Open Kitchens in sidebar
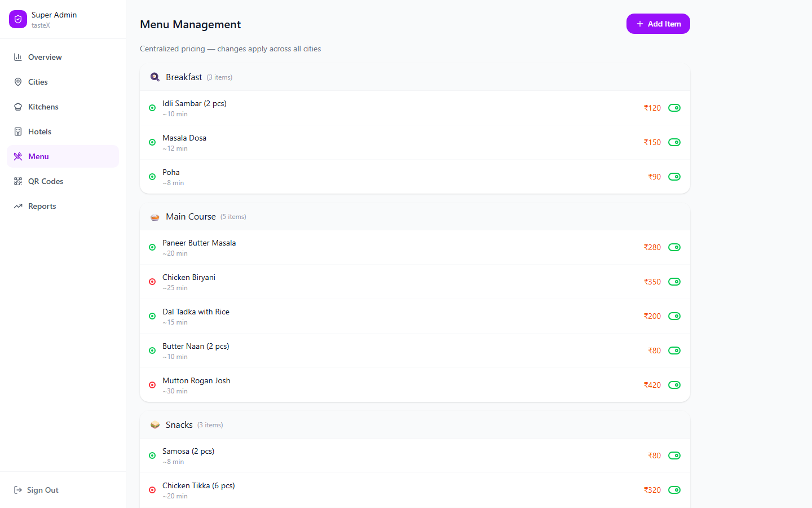The image size is (812, 508). pyautogui.click(x=63, y=107)
